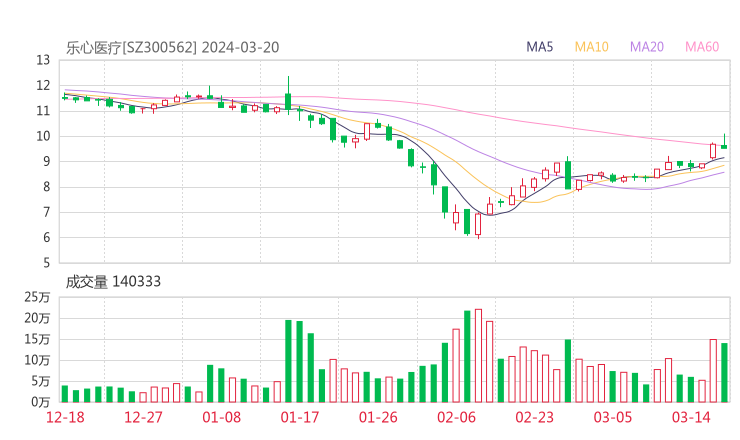Click the price axis value 10
The width and height of the screenshot is (740, 440).
click(43, 136)
